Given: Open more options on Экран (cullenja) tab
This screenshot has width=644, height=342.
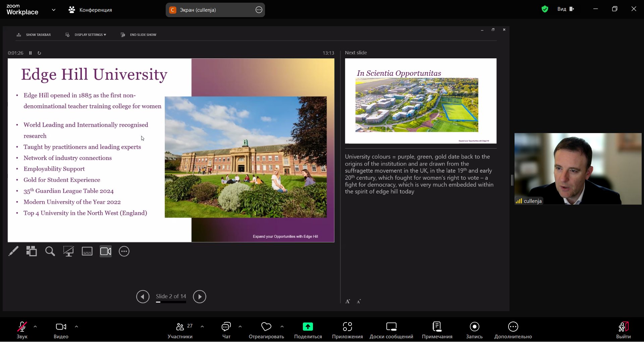Looking at the screenshot, I should point(259,10).
